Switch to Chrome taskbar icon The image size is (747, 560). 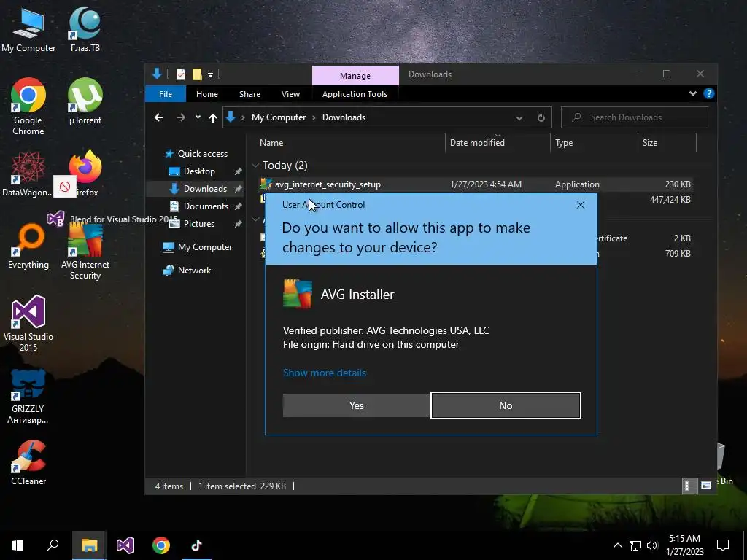point(161,545)
